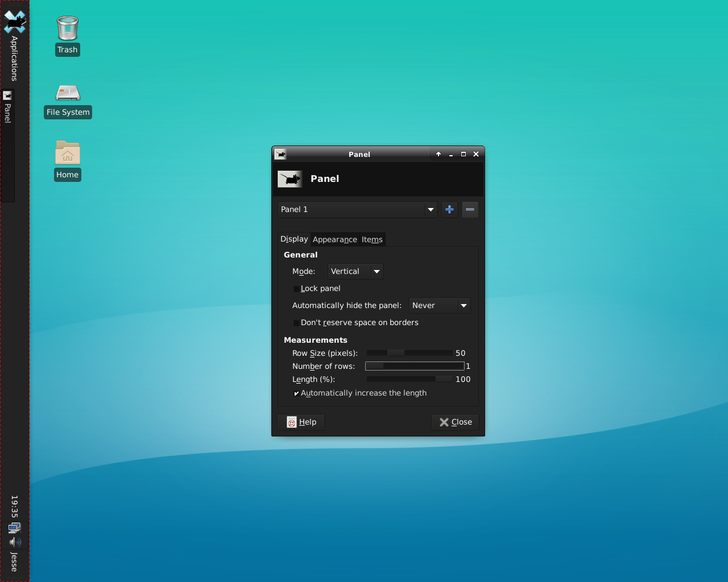Click the Panel taskbar button in side panel
Image resolution: width=728 pixels, height=582 pixels.
point(7,145)
